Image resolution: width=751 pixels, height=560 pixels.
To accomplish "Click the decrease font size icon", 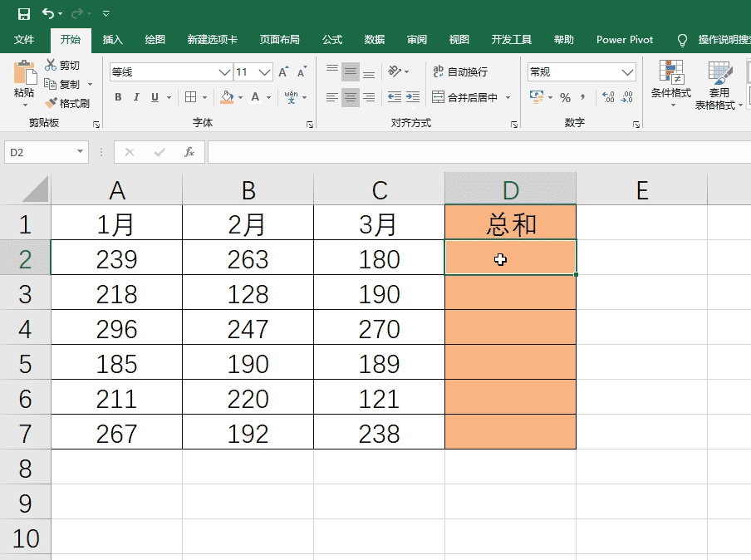I will (302, 71).
